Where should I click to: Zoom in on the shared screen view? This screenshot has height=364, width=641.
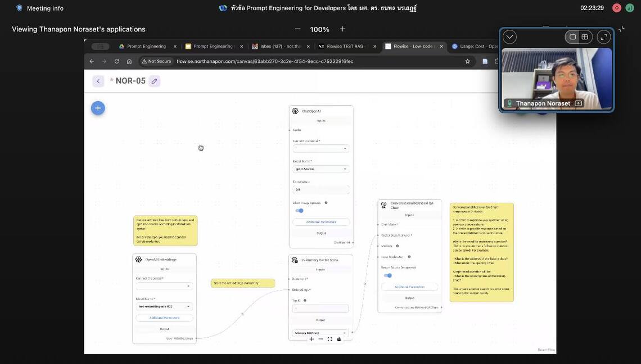coord(342,29)
